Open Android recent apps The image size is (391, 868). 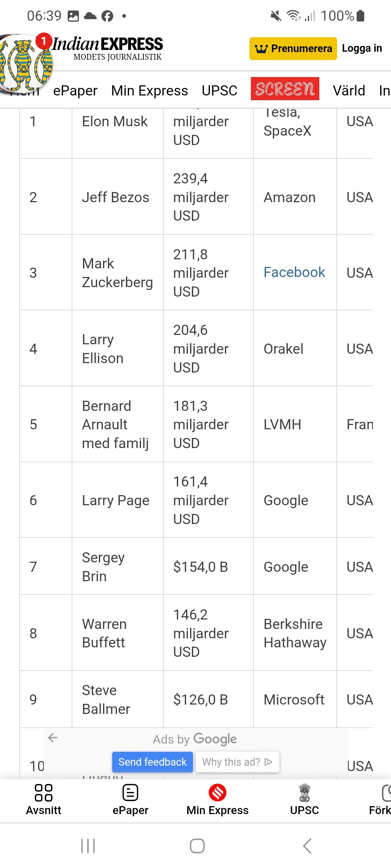click(88, 846)
